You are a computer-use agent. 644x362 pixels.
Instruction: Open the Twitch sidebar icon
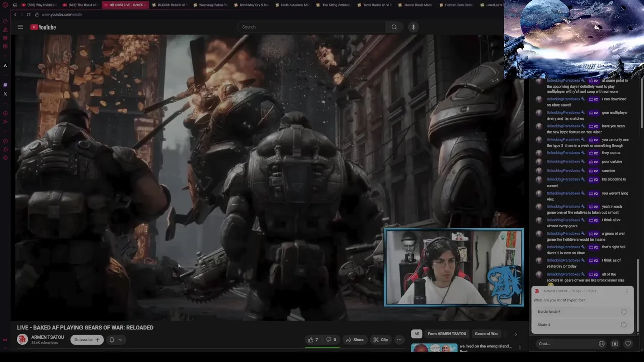pyautogui.click(x=5, y=85)
